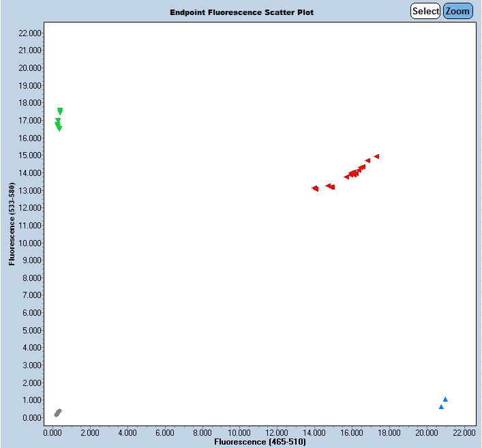Select the upper blue triangle marker
Viewport: 482px width, 448px height.
(x=445, y=400)
